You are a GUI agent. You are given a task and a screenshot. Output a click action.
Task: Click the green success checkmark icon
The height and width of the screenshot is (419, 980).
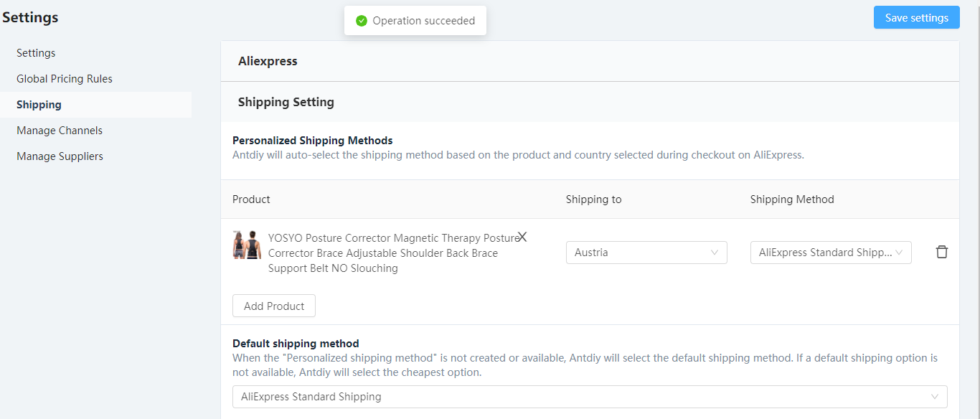point(362,21)
